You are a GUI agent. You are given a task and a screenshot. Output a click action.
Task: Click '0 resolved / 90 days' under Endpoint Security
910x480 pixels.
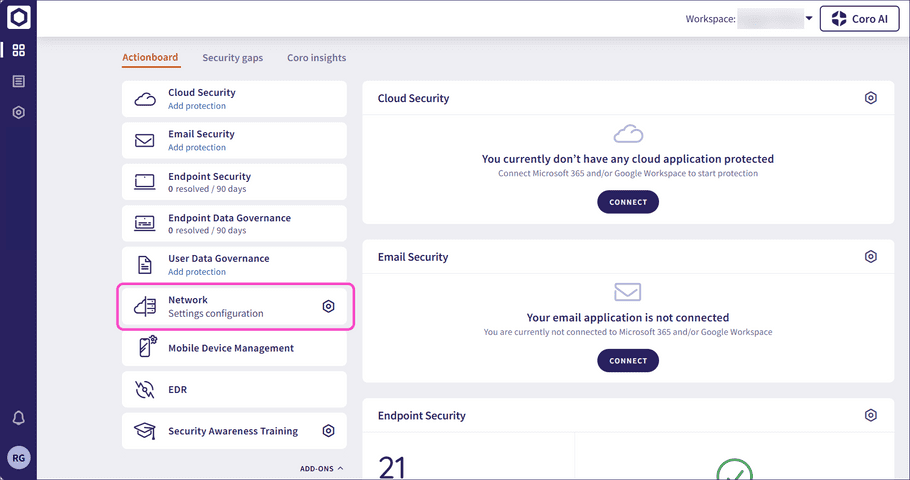[207, 189]
